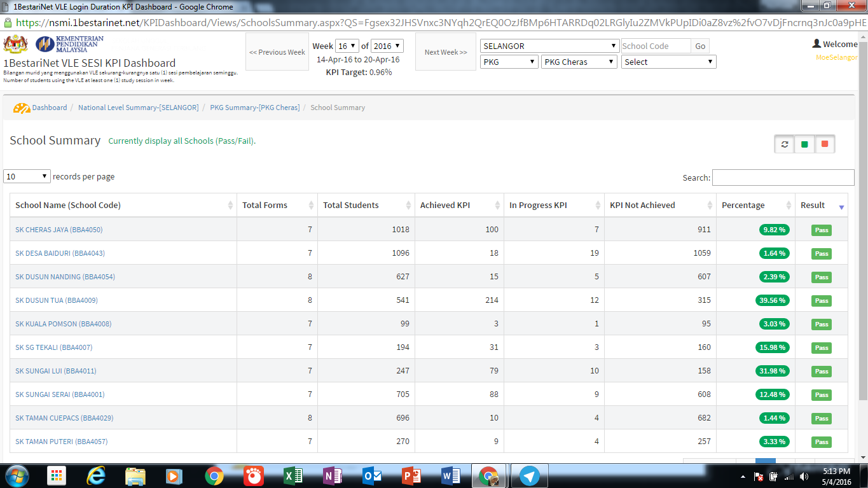Show hidden system tray icons arrow
Screen dimensions: 868x488
(743, 477)
